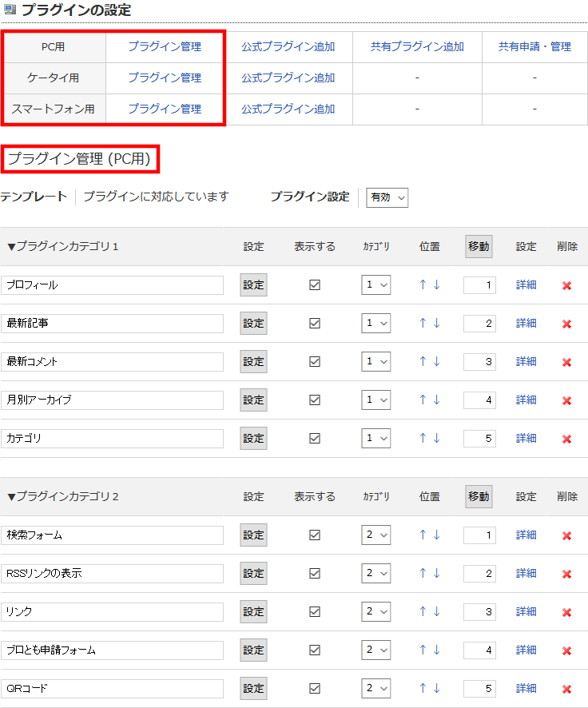588x708 pixels.
Task: Open 共有申請・管理 page
Action: (x=534, y=46)
